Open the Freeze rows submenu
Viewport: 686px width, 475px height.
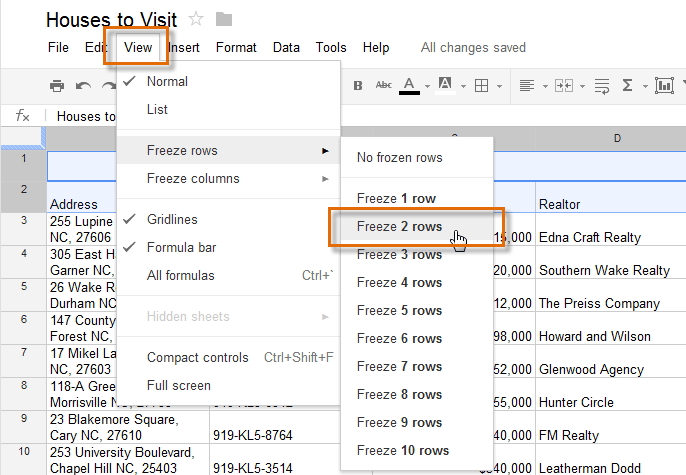228,150
